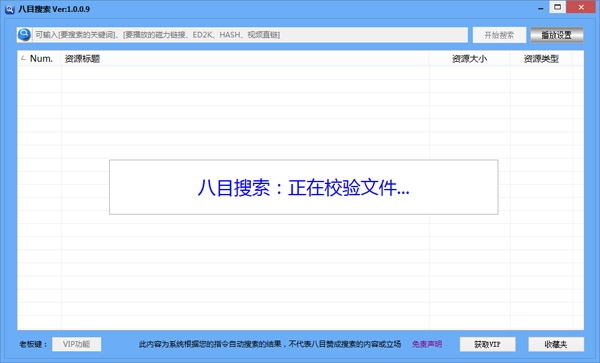The width and height of the screenshot is (600, 363).
Task: Minimize the 八目搜索 window
Action: point(541,8)
